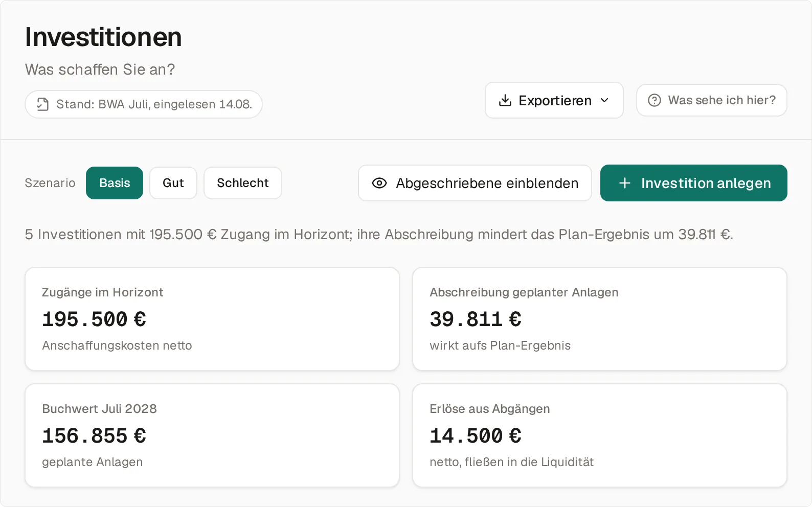Open the 'Abschreibung geplanter Anlagen' card
Screen dimensions: 812x507
(600, 319)
